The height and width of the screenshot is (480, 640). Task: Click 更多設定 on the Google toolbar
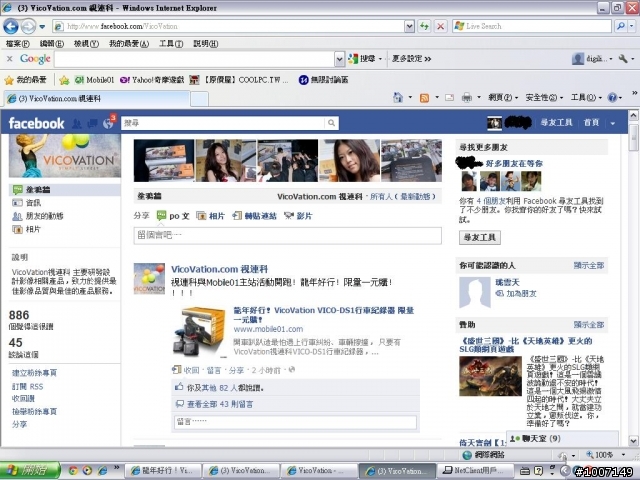tap(411, 59)
